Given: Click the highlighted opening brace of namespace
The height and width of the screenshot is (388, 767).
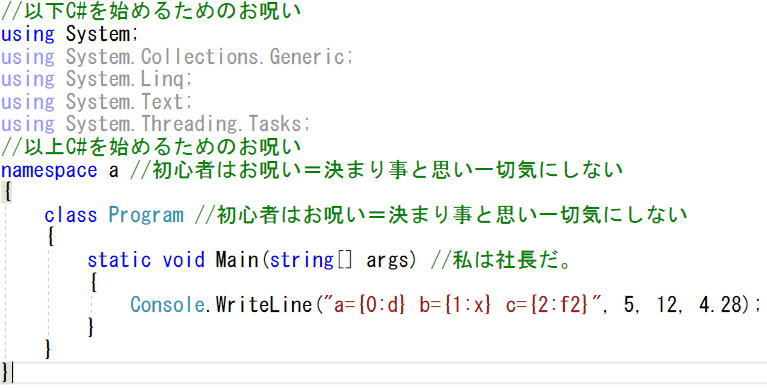Looking at the screenshot, I should click(6, 192).
